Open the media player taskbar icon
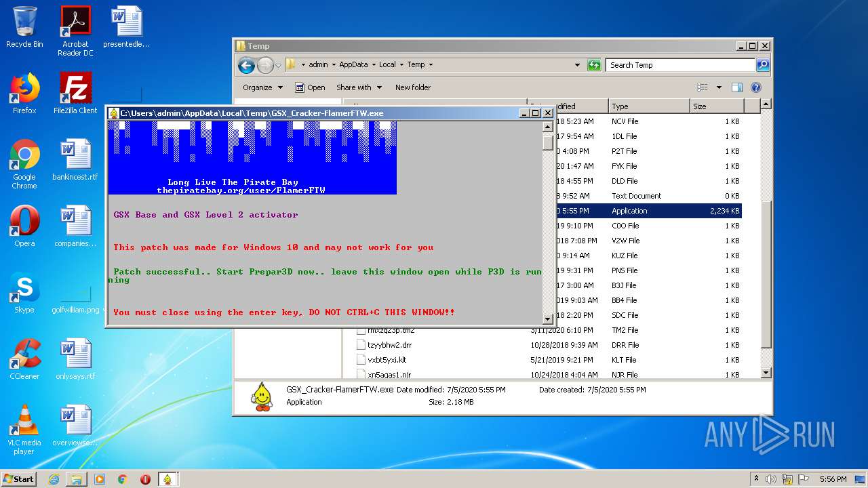Image resolution: width=868 pixels, height=488 pixels. pyautogui.click(x=100, y=479)
